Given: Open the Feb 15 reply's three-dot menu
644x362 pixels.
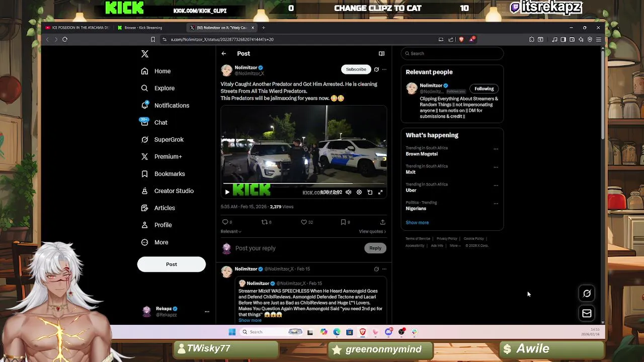Looking at the screenshot, I should tap(384, 269).
